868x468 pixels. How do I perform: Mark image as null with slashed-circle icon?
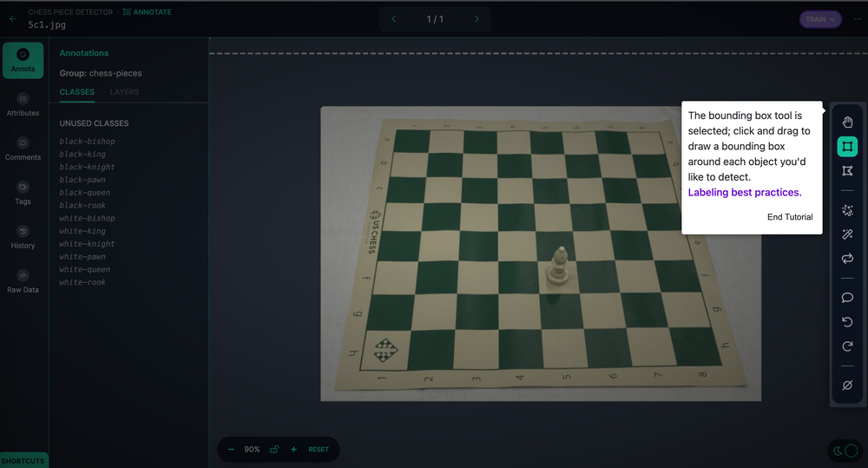click(x=847, y=385)
